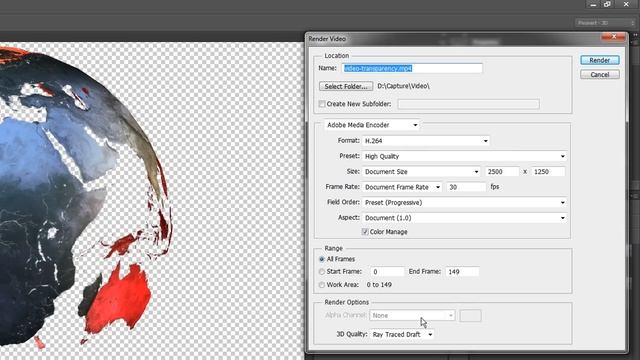Viewport: 640px width, 360px height.
Task: Click the Alpha Channel matte color swatch
Action: [x=471, y=316]
